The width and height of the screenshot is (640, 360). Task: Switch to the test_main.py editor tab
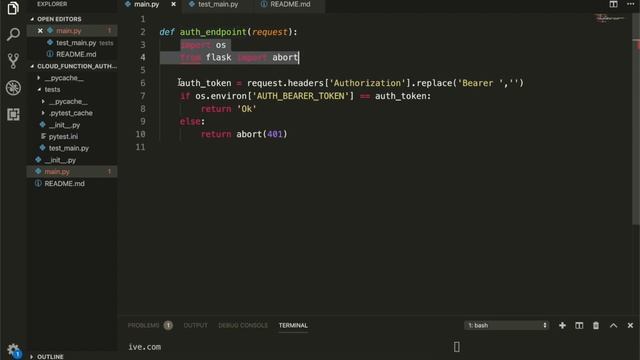(218, 4)
